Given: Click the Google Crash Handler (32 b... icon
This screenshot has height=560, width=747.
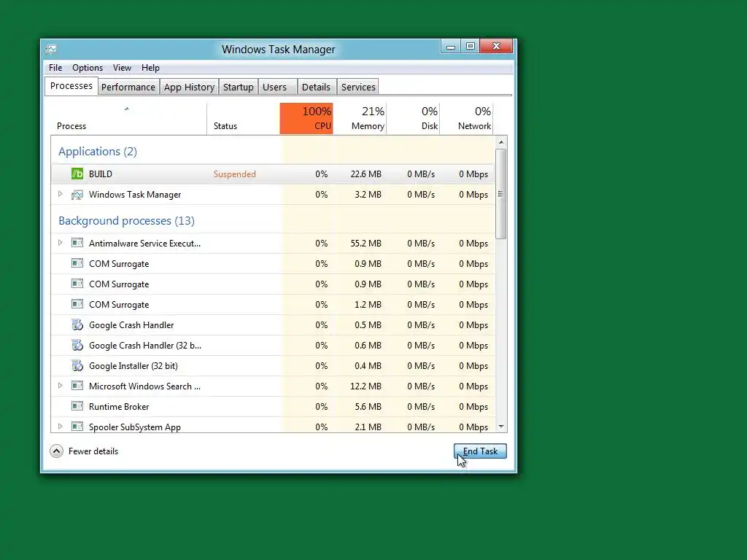Looking at the screenshot, I should point(77,345).
